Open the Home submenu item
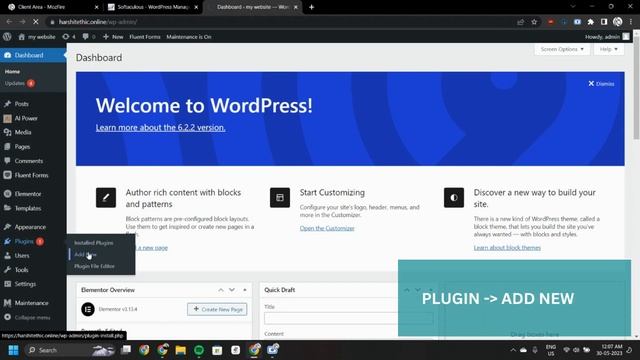The image size is (640, 360). click(x=12, y=71)
